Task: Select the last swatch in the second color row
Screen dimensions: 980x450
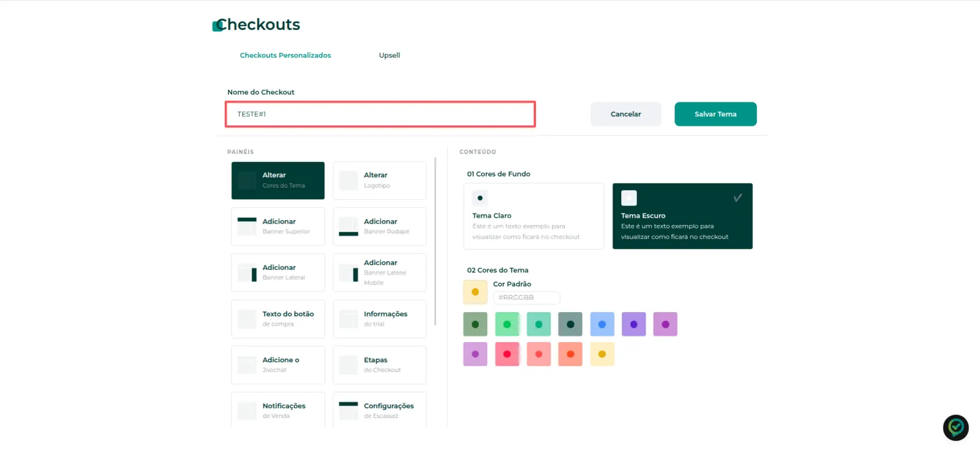Action: (x=602, y=354)
